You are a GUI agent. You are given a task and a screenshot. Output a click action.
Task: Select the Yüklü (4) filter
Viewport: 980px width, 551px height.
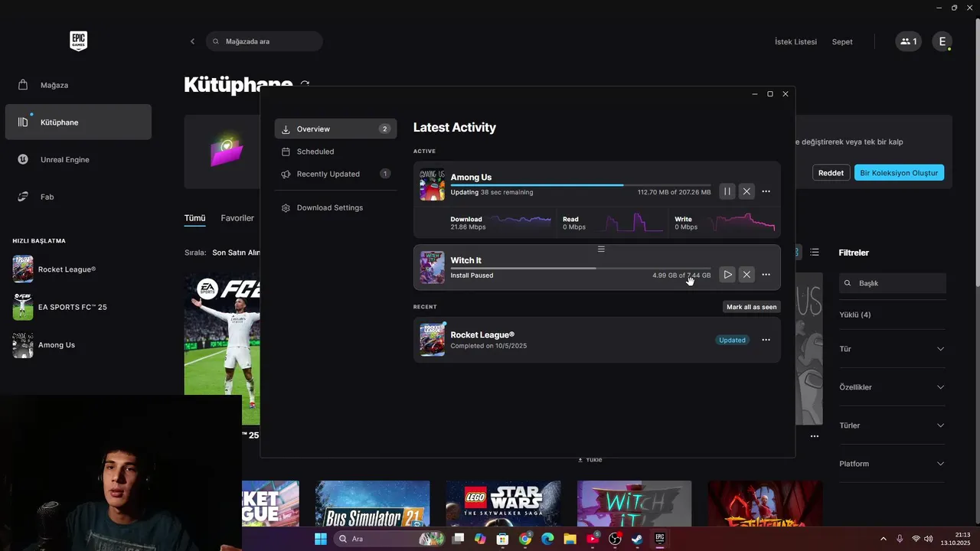pyautogui.click(x=855, y=315)
